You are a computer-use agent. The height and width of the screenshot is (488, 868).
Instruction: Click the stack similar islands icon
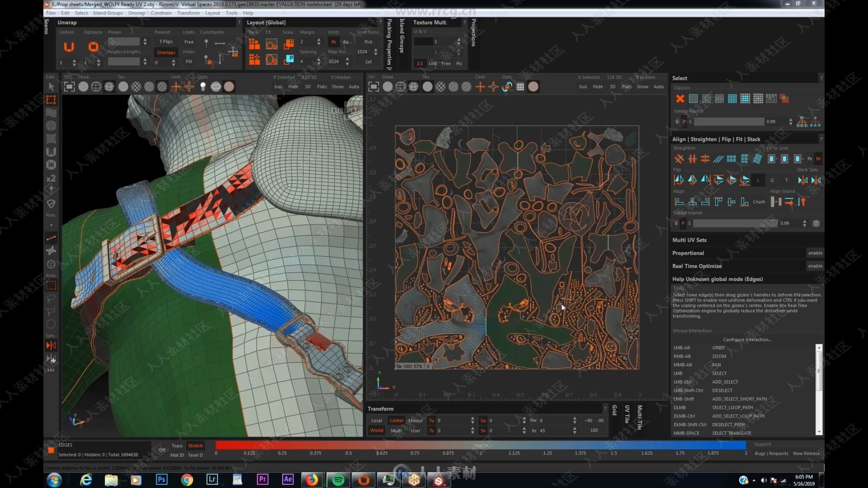pos(816,223)
